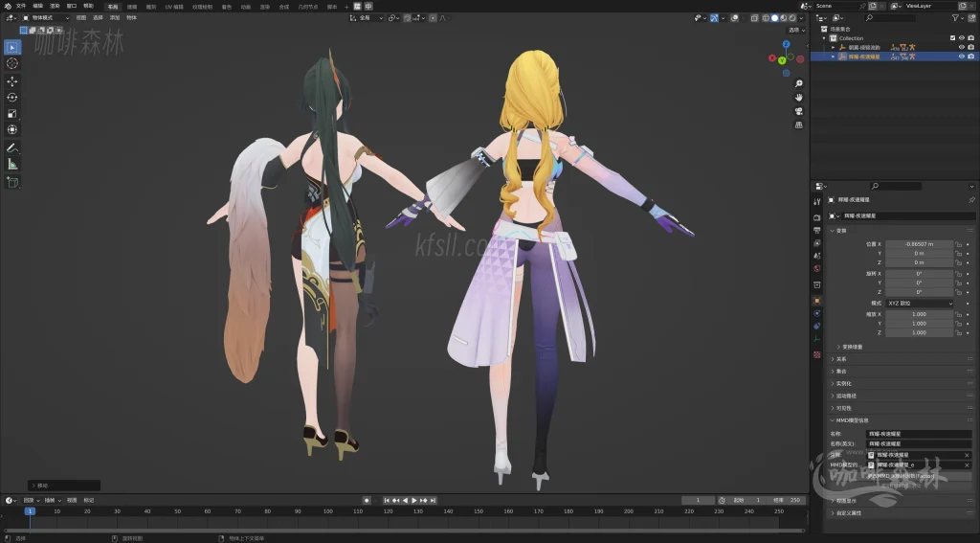
Task: Open the World properties tab
Action: coord(817,268)
